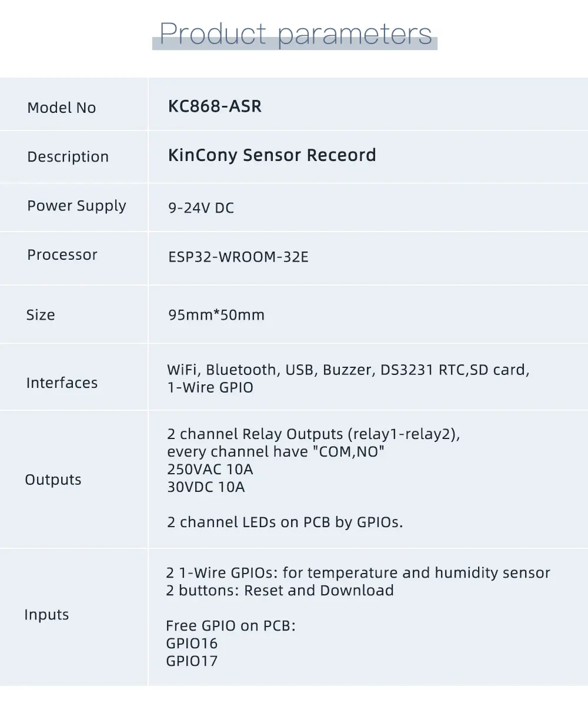Click the "30VDC 10A" relay rating
The image size is (588, 717).
pyautogui.click(x=206, y=487)
